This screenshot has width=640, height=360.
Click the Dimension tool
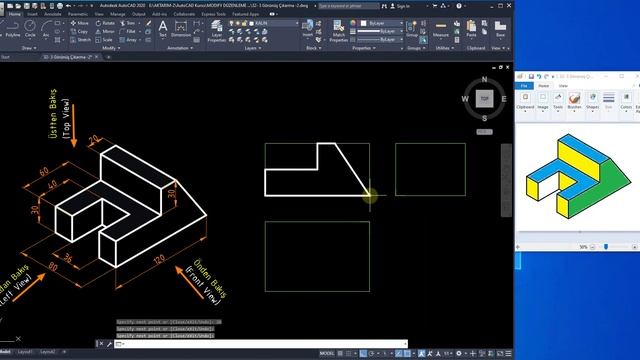[180, 29]
